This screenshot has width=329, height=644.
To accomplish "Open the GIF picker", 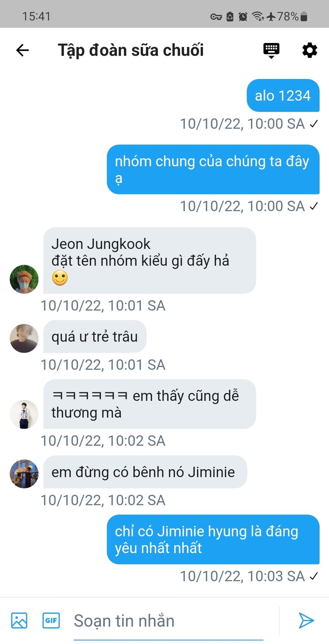I will [x=51, y=620].
